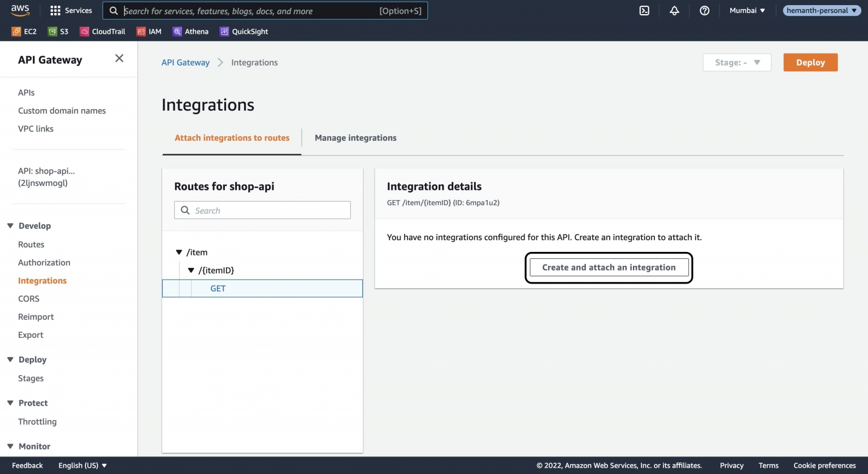Screen dimensions: 868x474
Task: Open the Services grid menu
Action: (70, 10)
